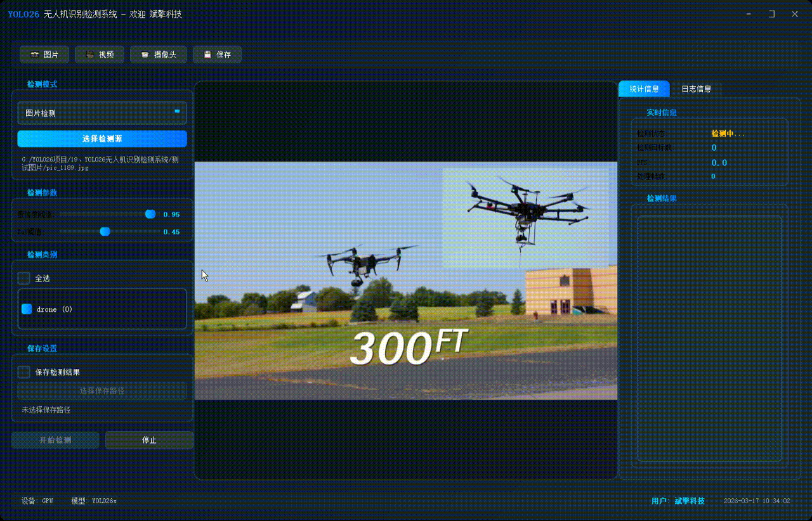Click the confidence value 0.95

(171, 215)
